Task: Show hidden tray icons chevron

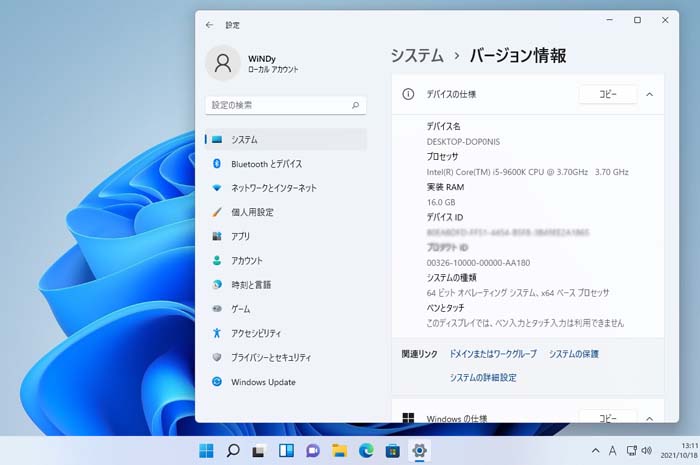Action: coord(596,451)
